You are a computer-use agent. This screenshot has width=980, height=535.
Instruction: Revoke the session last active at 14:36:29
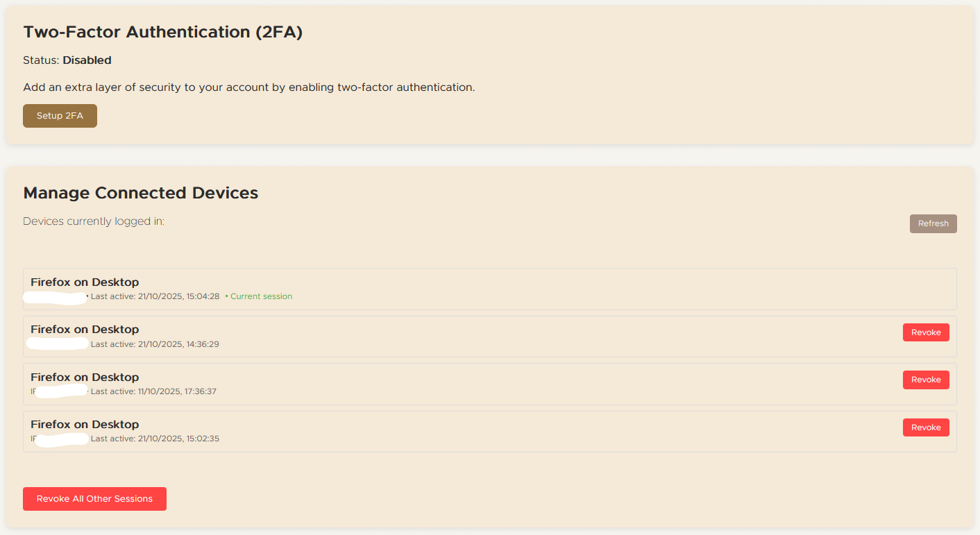point(926,332)
